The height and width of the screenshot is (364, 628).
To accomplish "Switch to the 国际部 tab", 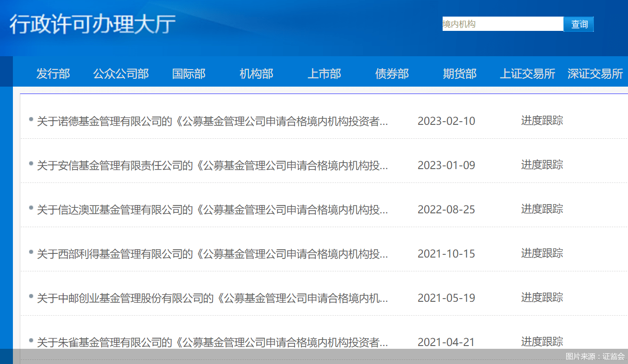I will (x=189, y=74).
